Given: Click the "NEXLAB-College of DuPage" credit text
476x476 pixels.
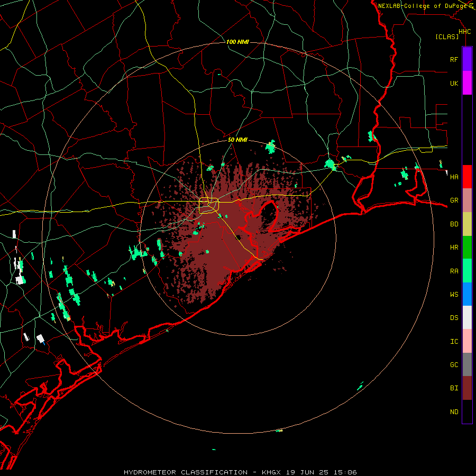Looking at the screenshot, I should point(423,6).
